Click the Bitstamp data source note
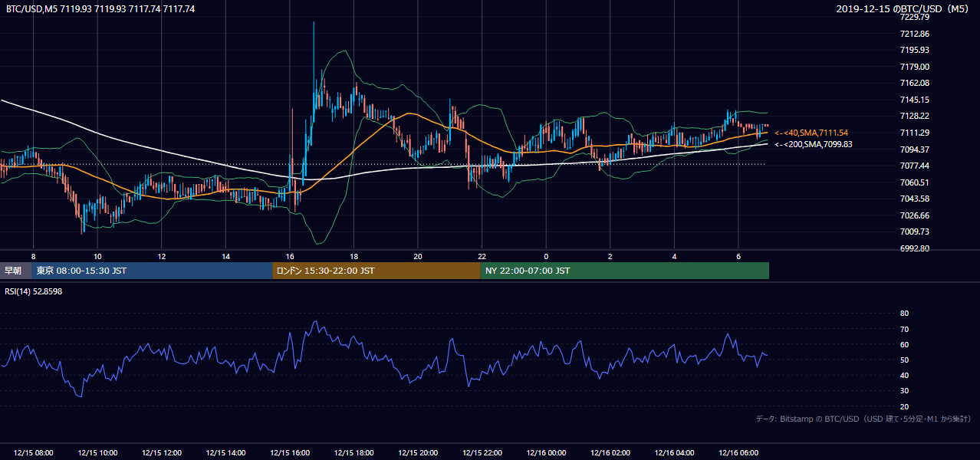Screen dimensions: 980x460 click(x=863, y=419)
